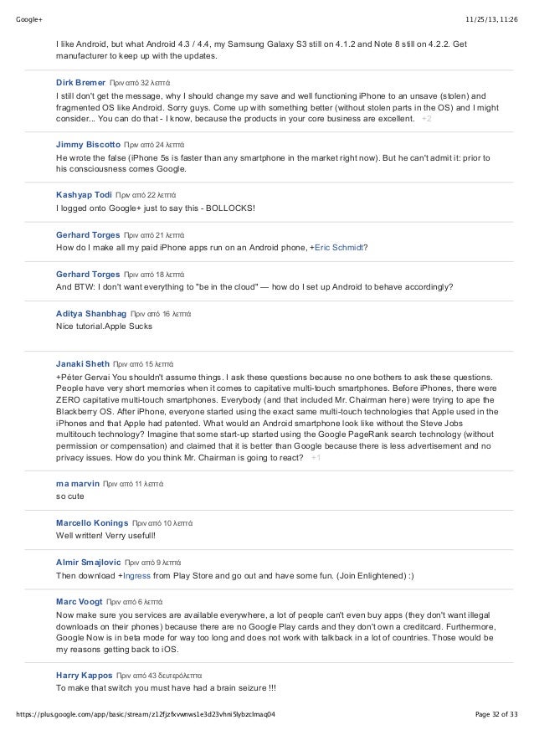Click the +2 count on Dirk Bremer's comment

coord(426,119)
